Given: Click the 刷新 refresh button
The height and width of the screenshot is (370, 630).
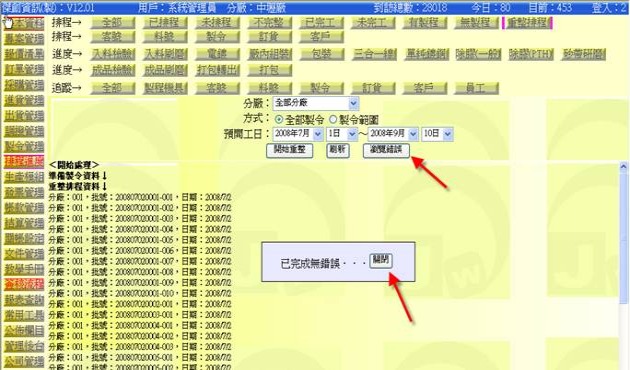Looking at the screenshot, I should pyautogui.click(x=338, y=150).
